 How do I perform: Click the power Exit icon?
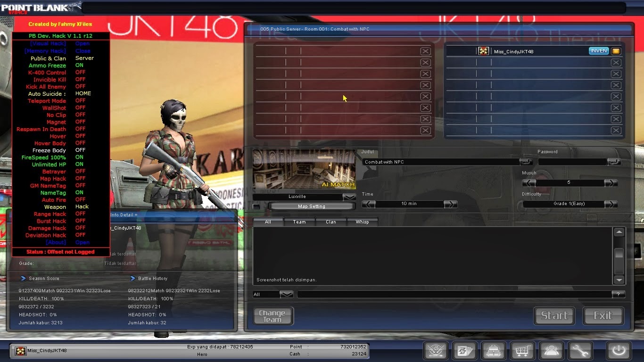tap(618, 351)
